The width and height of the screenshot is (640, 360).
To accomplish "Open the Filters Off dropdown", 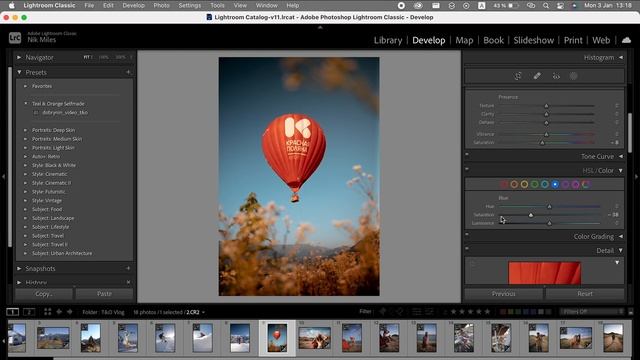I will pyautogui.click(x=592, y=311).
